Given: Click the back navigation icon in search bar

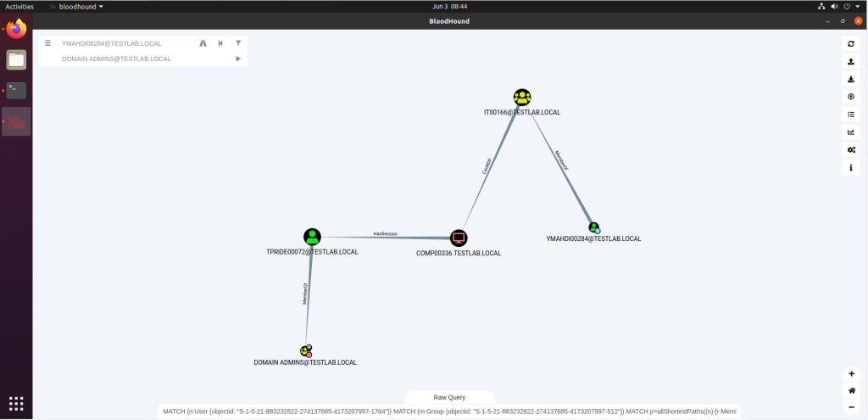Looking at the screenshot, I should [220, 43].
